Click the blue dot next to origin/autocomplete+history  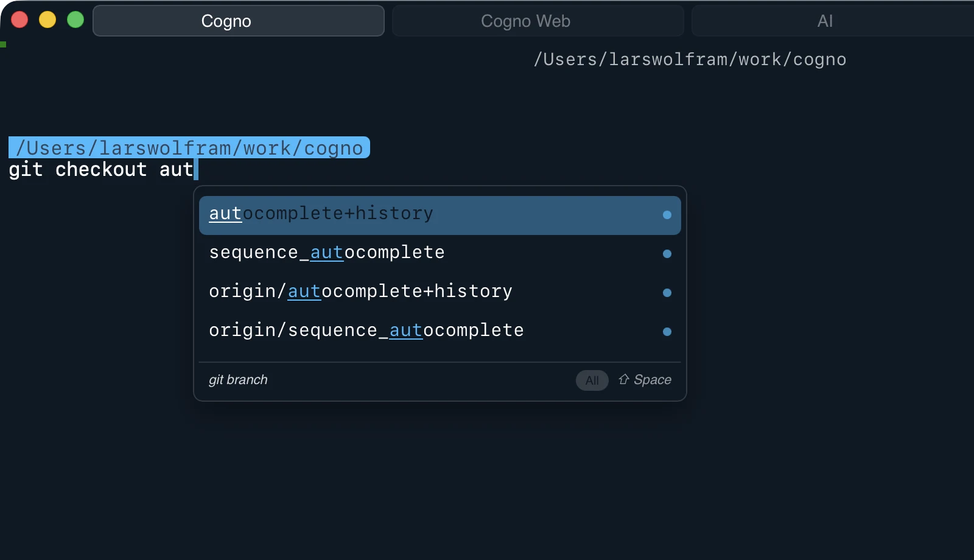point(667,293)
